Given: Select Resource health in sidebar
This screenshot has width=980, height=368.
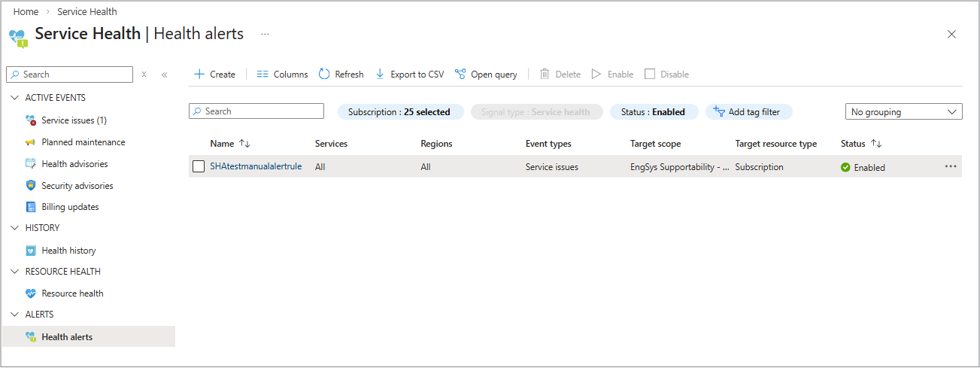Looking at the screenshot, I should tap(72, 293).
